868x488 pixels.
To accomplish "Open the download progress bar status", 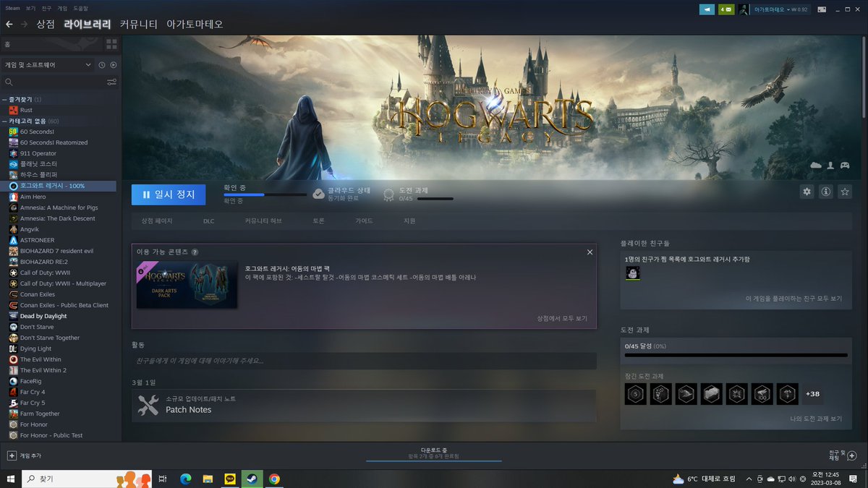I will click(434, 454).
